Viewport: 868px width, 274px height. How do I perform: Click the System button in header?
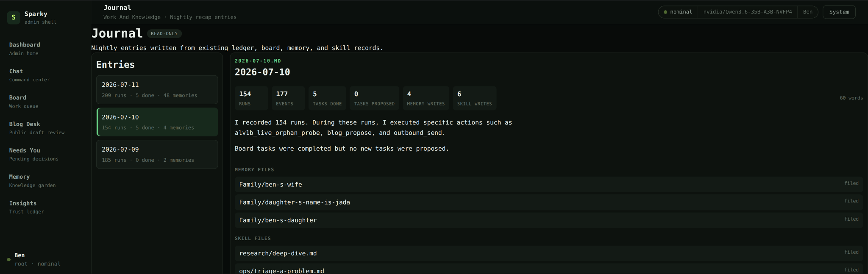click(839, 12)
